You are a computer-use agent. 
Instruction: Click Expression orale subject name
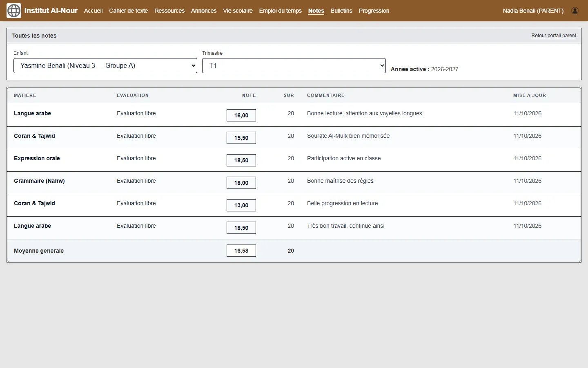coord(37,158)
